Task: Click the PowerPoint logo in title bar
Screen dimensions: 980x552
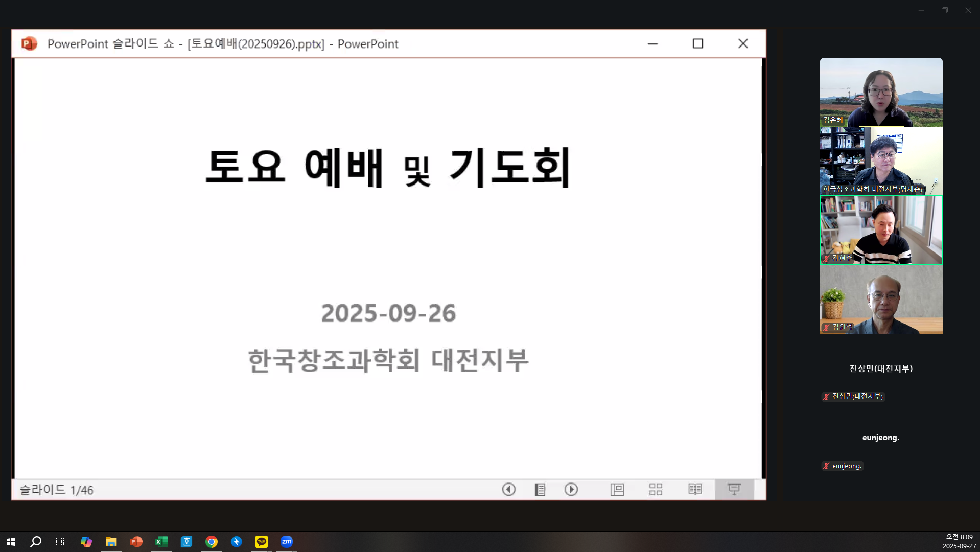Action: coord(29,44)
